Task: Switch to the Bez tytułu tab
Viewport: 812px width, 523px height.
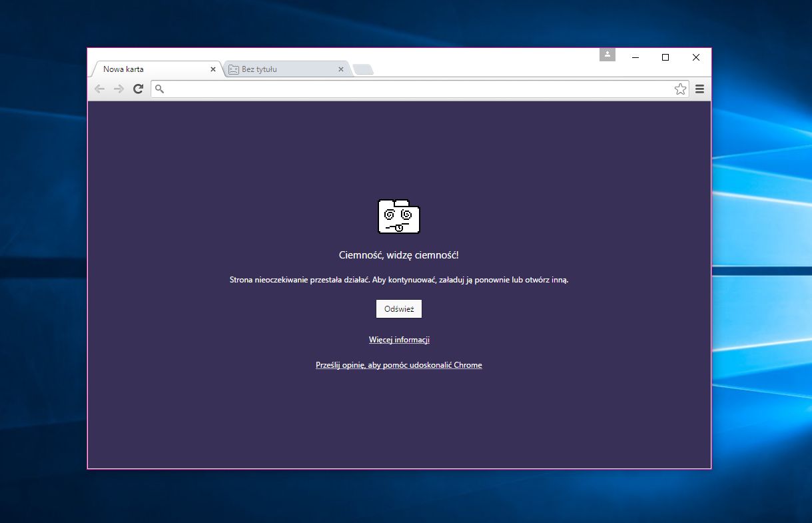Action: [x=286, y=69]
